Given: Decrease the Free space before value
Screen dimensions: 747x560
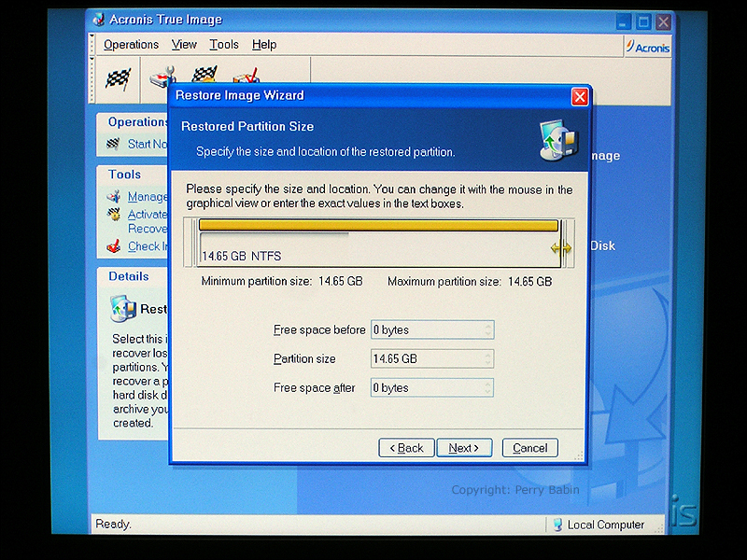Looking at the screenshot, I should pyautogui.click(x=487, y=333).
